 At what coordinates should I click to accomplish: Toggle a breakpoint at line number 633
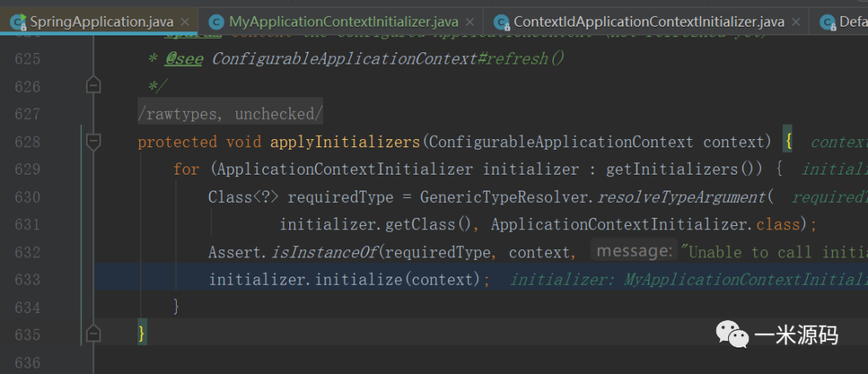tap(28, 280)
